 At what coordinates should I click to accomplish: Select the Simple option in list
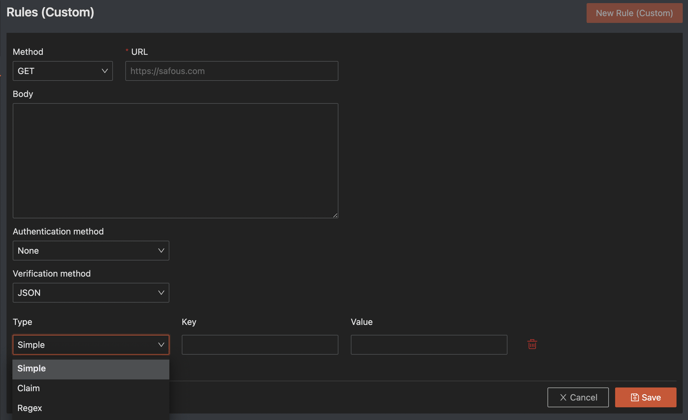[x=90, y=369]
